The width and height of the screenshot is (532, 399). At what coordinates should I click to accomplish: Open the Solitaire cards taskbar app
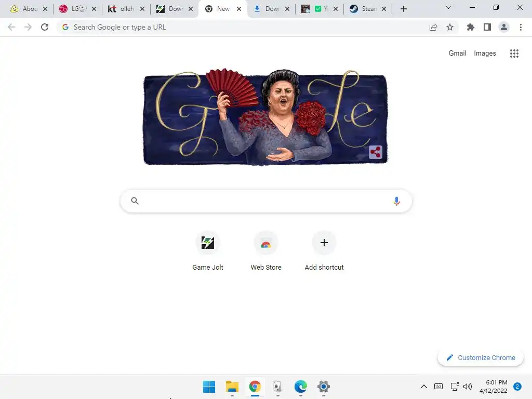[277, 387]
